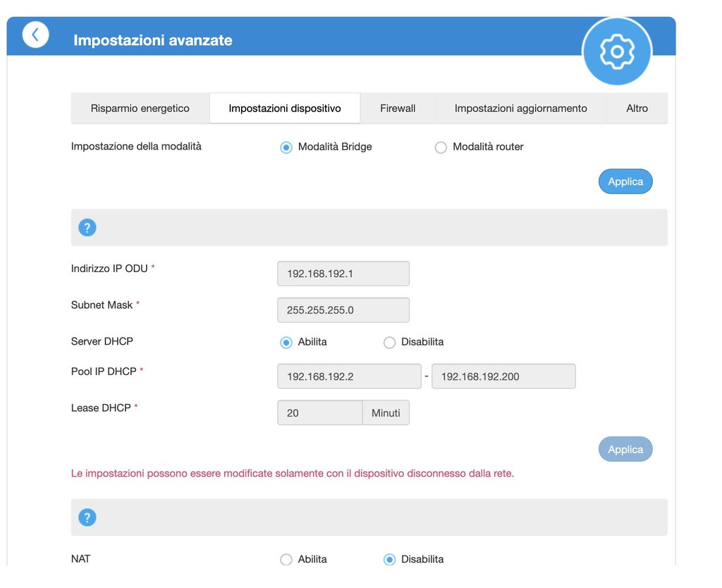Viewport: 722px width, 588px height.
Task: Click the settings gear icon
Action: 617,51
